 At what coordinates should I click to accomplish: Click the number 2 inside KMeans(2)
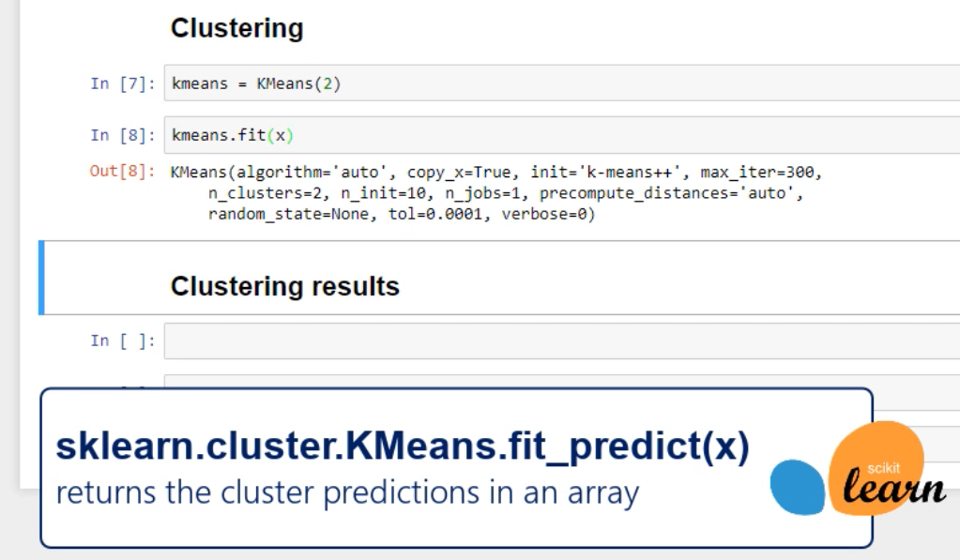point(326,84)
